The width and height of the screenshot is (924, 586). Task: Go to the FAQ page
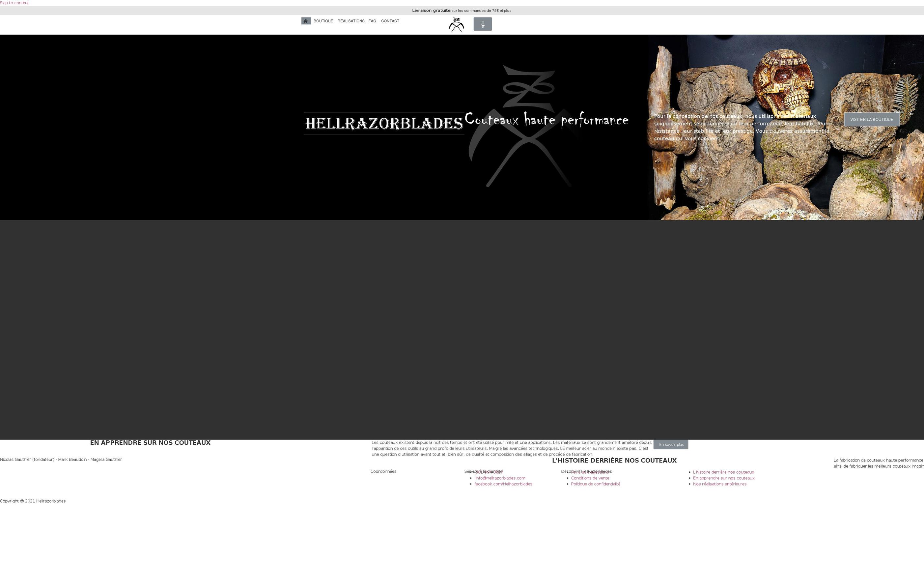tap(372, 21)
